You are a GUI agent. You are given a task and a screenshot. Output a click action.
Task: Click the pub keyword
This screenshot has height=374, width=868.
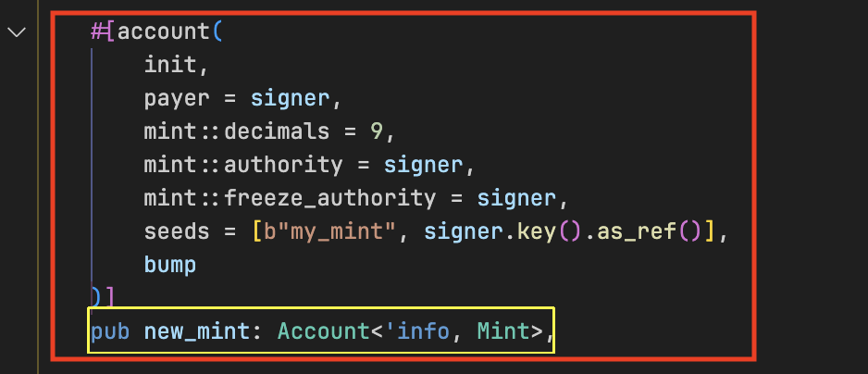pos(110,331)
